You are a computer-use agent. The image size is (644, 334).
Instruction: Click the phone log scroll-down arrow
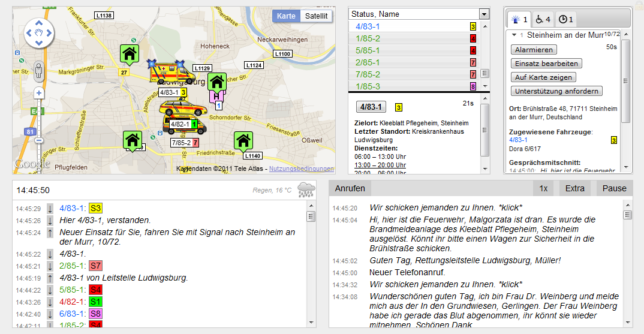(x=627, y=323)
